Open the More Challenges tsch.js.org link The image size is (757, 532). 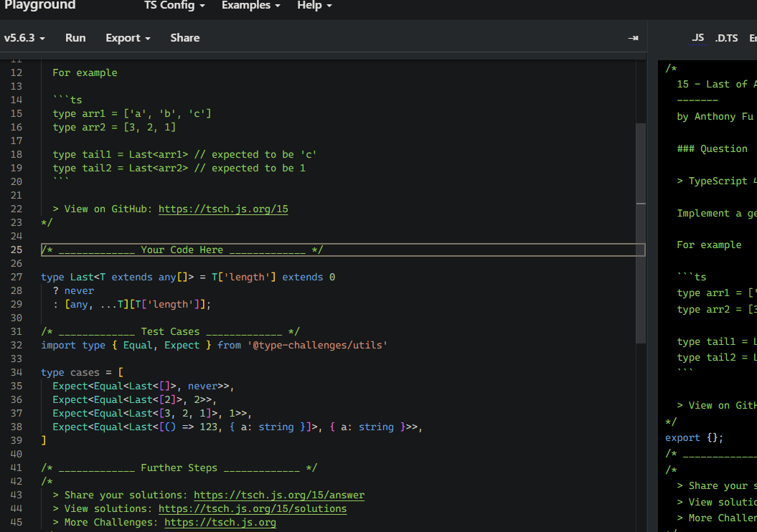click(220, 523)
